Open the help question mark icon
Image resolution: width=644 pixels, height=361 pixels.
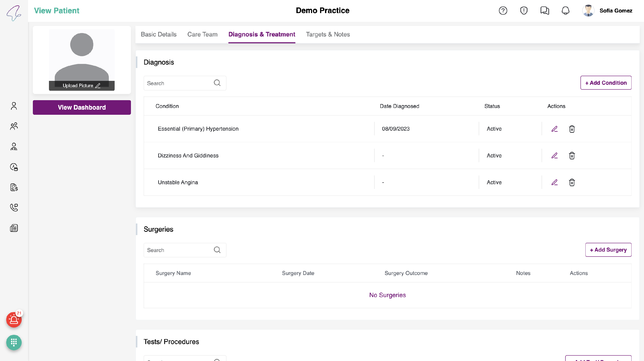click(x=503, y=11)
